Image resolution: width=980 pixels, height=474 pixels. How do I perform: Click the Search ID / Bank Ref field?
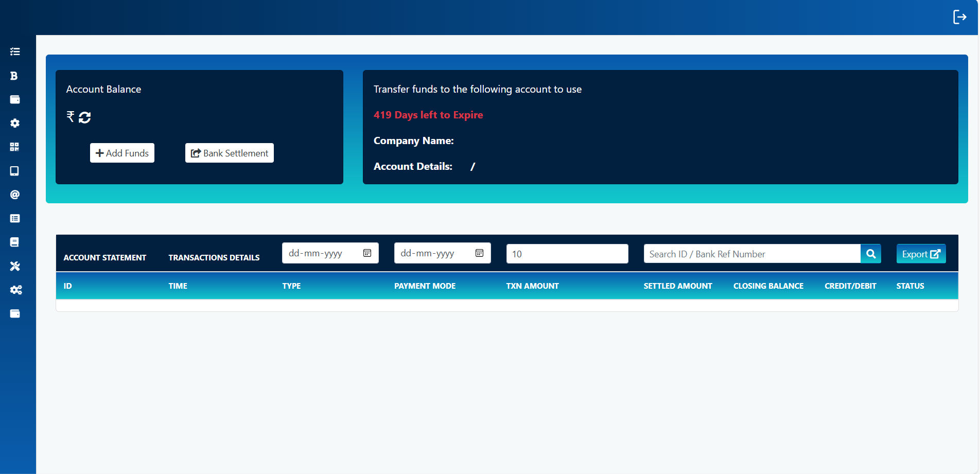[751, 254]
